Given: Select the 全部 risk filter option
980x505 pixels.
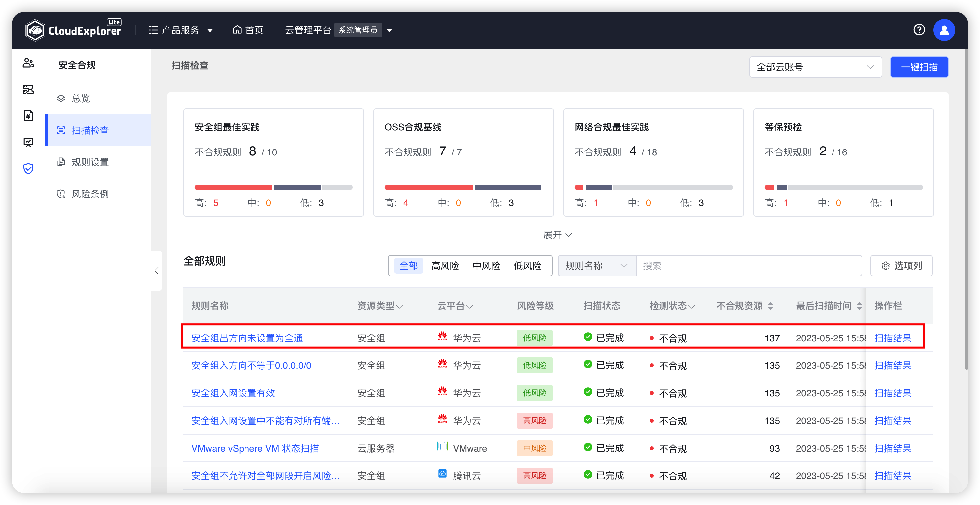Looking at the screenshot, I should click(x=408, y=266).
